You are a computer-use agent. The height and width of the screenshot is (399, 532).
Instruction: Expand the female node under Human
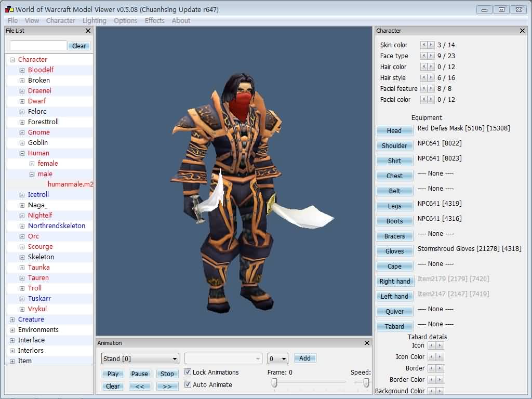point(32,164)
